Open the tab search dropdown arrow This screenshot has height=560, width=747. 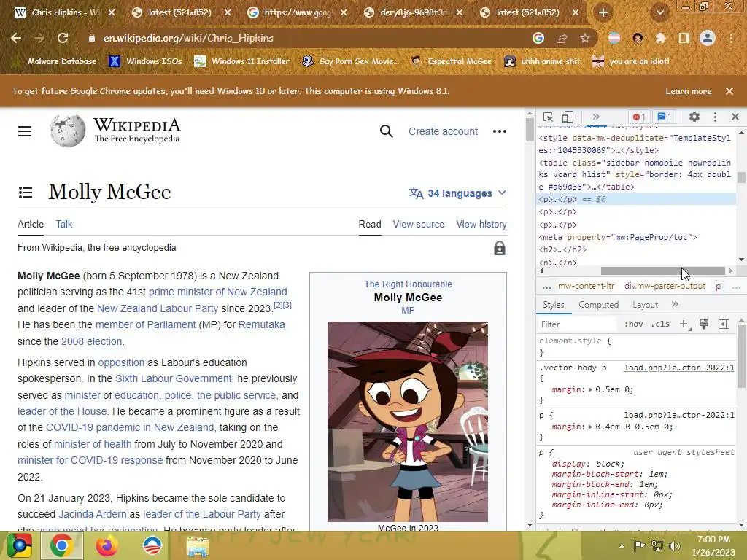click(660, 13)
